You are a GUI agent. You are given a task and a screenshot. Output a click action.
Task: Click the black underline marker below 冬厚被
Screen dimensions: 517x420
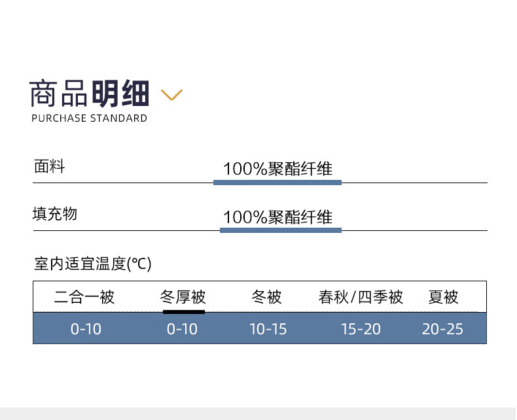pos(184,311)
